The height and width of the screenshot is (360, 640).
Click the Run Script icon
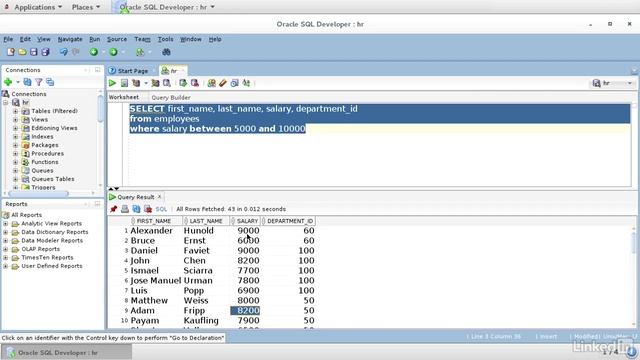click(124, 83)
